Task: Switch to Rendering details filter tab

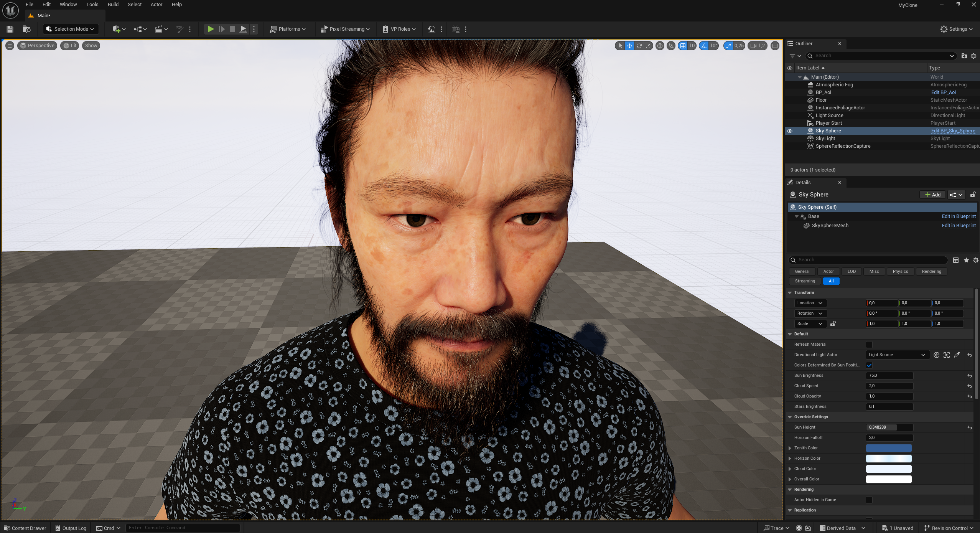Action: pyautogui.click(x=931, y=271)
